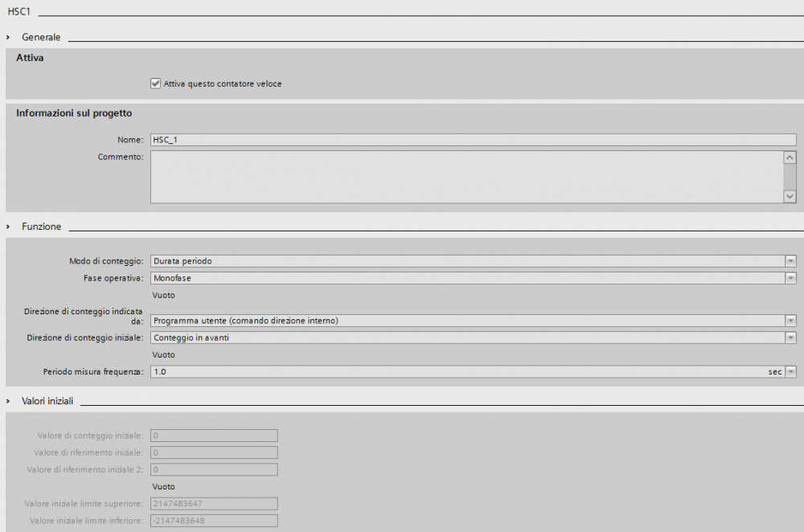Click the Valore di riferimento iniziale 2 field
The height and width of the screenshot is (532, 804).
coord(214,469)
